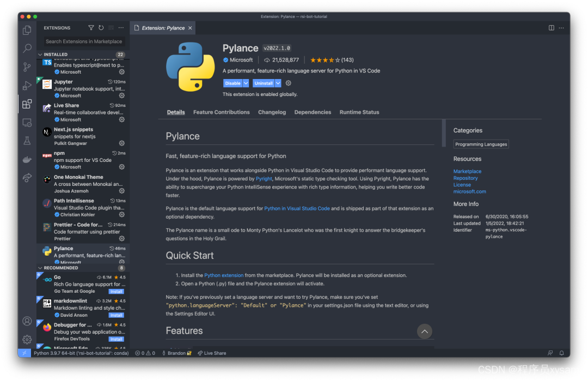Open the Dependencies tab
The height and width of the screenshot is (381, 588).
313,112
